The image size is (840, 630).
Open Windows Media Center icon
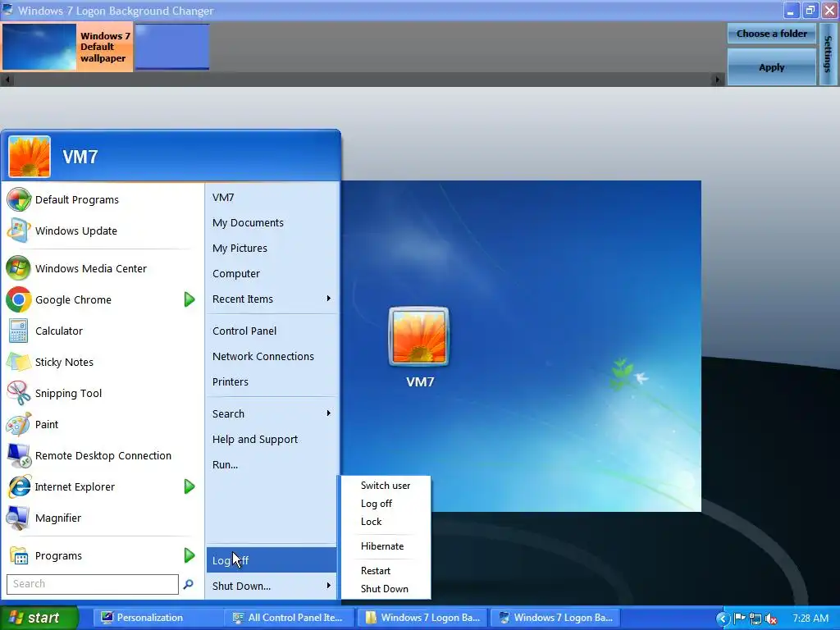pos(19,268)
